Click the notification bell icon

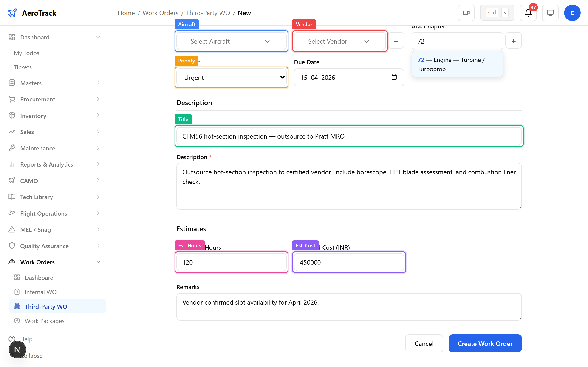[x=528, y=13]
